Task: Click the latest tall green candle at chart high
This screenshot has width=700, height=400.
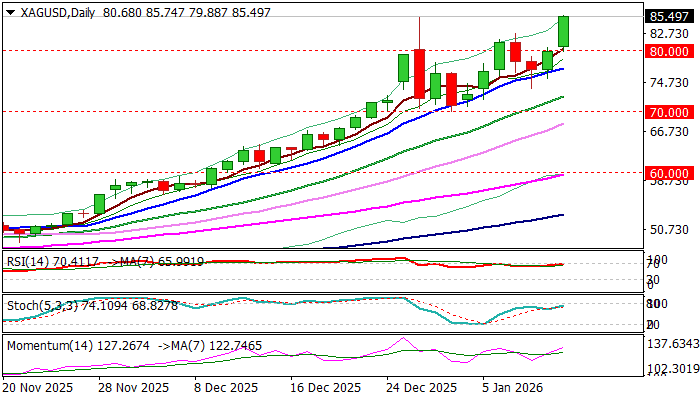Action: point(563,31)
